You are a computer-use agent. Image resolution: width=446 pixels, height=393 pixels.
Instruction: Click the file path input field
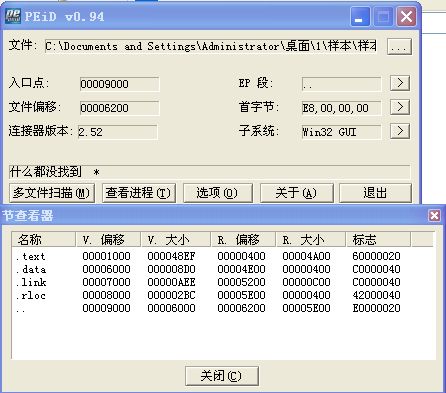[211, 46]
